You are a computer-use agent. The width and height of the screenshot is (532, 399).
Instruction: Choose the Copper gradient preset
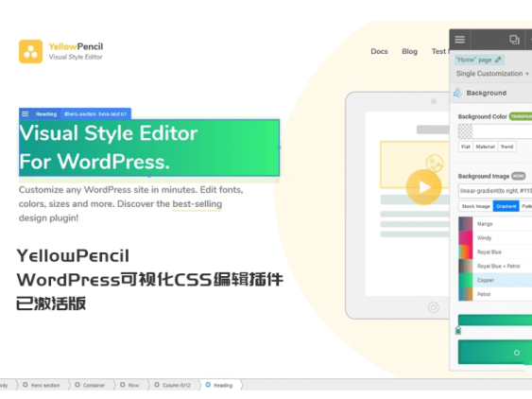coord(495,280)
